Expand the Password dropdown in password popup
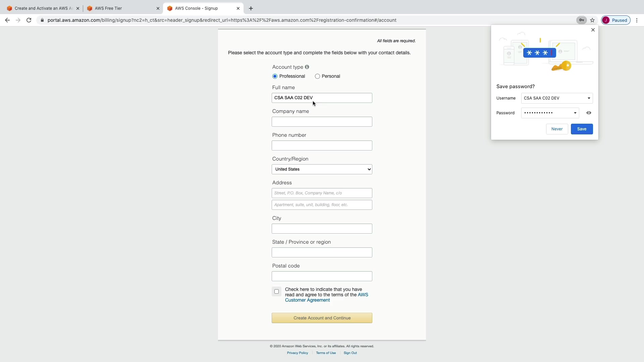This screenshot has height=362, width=644. [x=575, y=113]
